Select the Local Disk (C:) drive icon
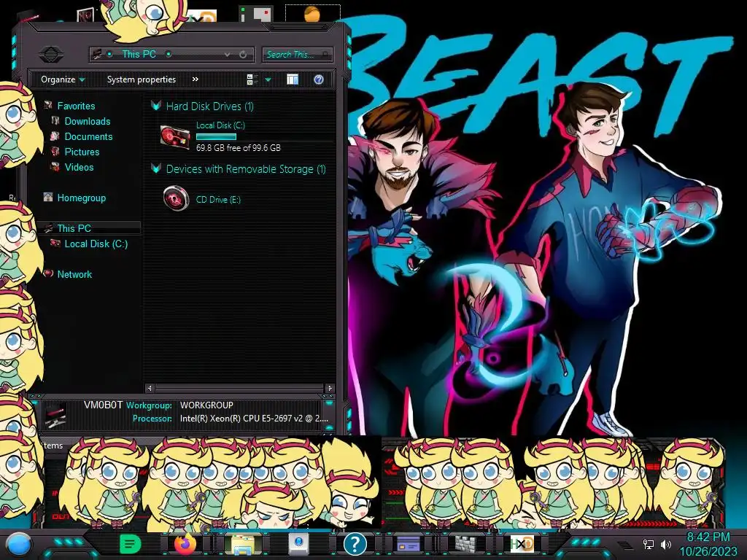Screen dimensions: 747x560 click(175, 136)
